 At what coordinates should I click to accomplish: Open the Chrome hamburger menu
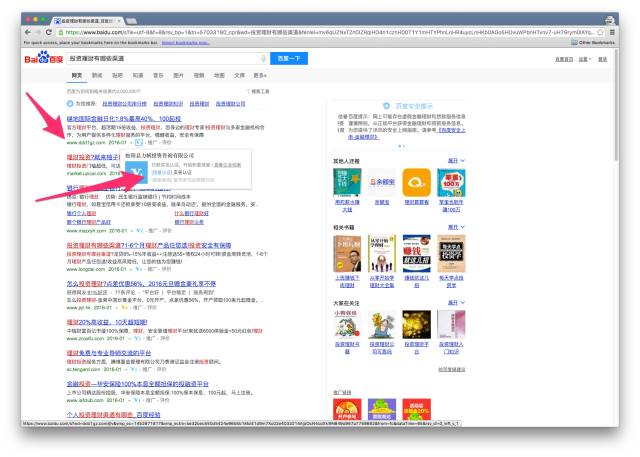point(612,32)
